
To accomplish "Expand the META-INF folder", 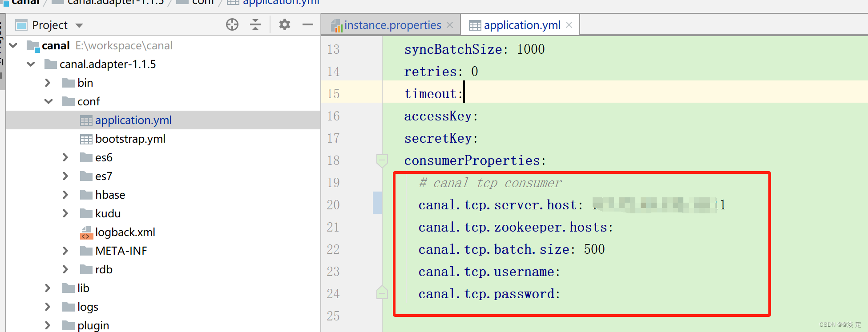I will [65, 251].
